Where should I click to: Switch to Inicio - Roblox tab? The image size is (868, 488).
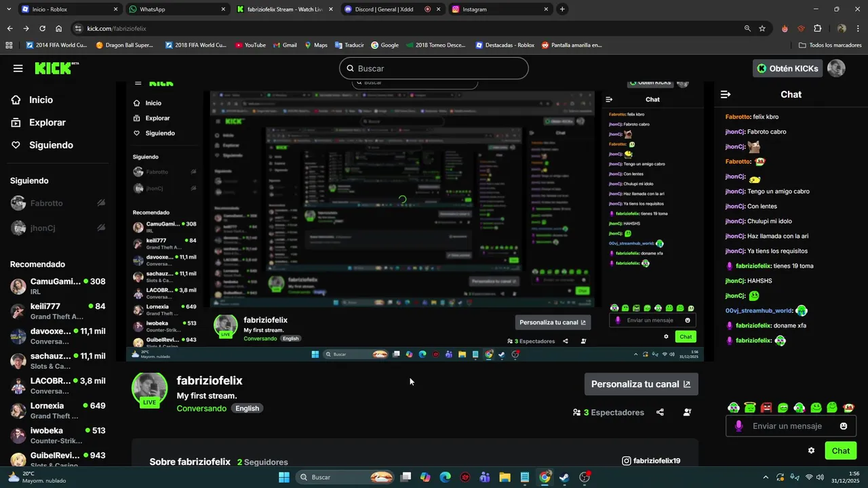point(68,9)
